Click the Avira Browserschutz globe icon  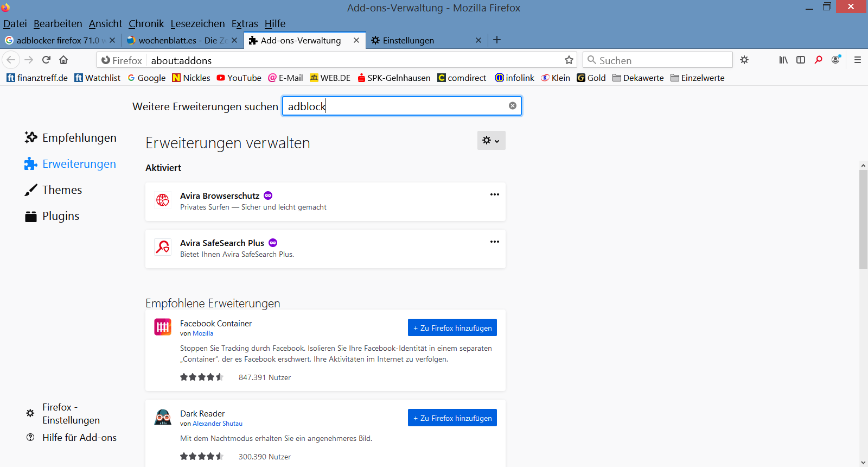tap(163, 200)
